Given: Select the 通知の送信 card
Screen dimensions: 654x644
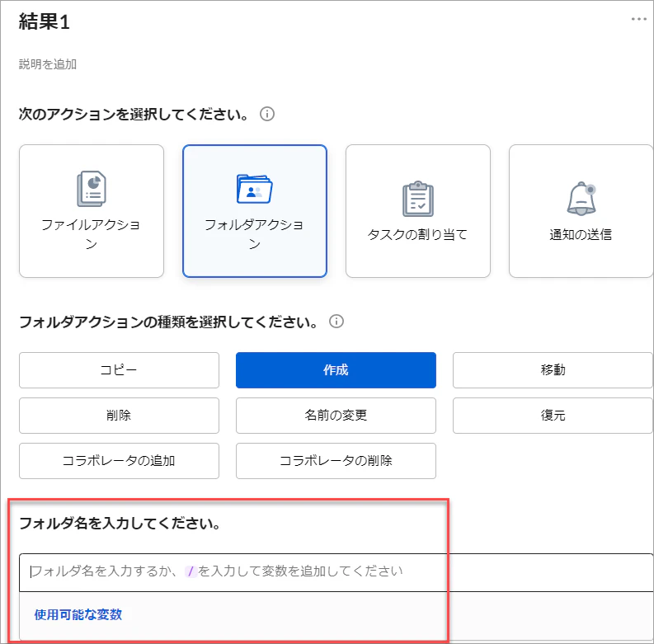Looking at the screenshot, I should [581, 211].
